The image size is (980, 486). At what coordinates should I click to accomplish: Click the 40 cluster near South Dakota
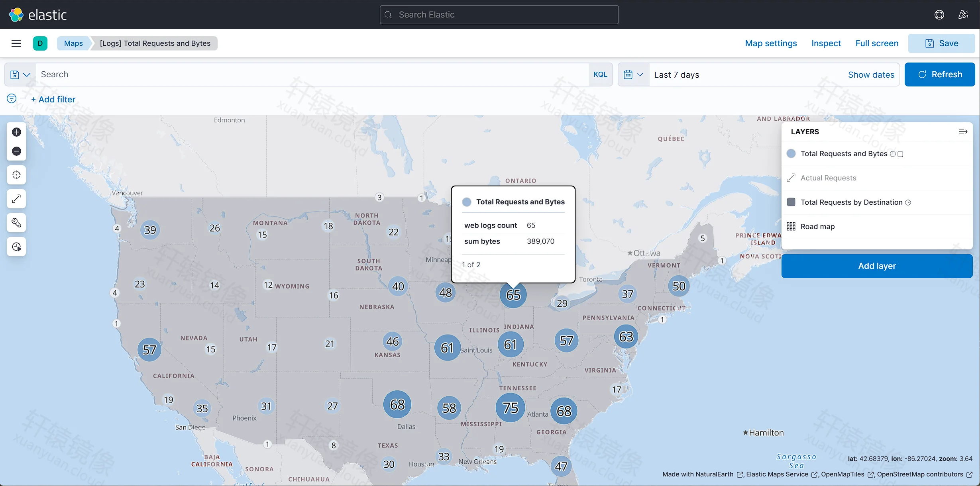(398, 286)
